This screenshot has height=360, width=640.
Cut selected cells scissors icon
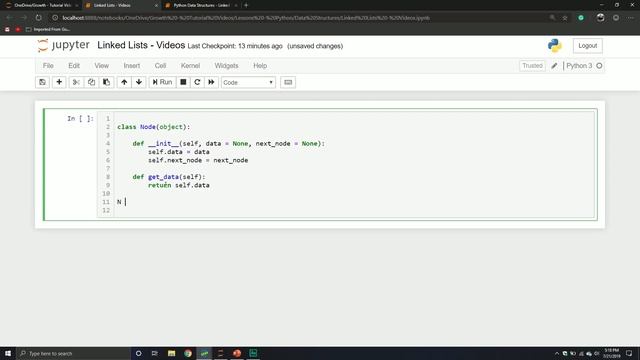pyautogui.click(x=76, y=82)
